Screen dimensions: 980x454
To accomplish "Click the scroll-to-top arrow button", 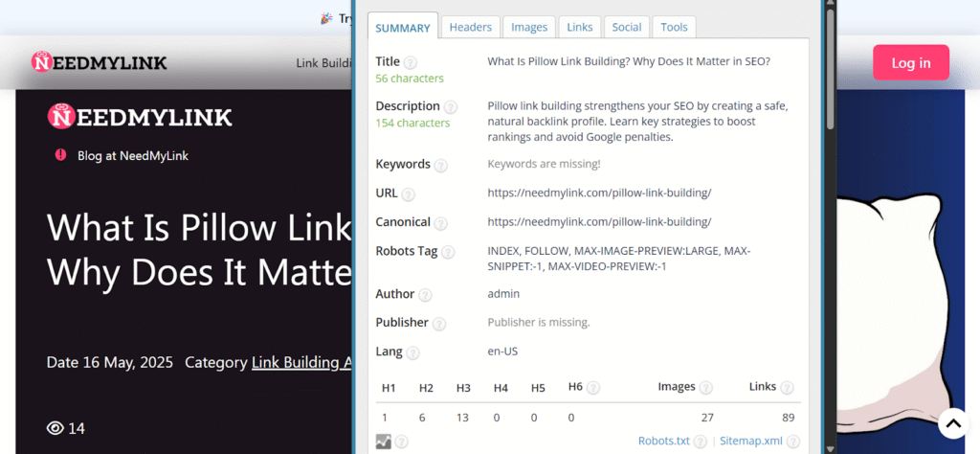I will tap(953, 423).
